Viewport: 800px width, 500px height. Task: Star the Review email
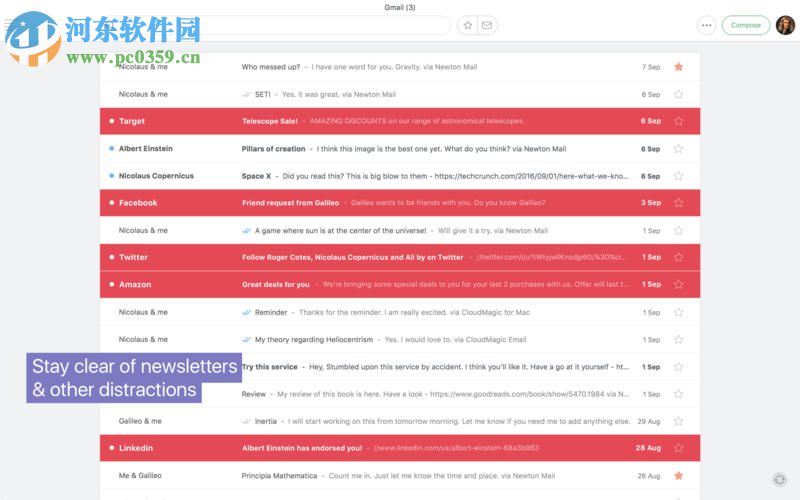click(x=679, y=394)
